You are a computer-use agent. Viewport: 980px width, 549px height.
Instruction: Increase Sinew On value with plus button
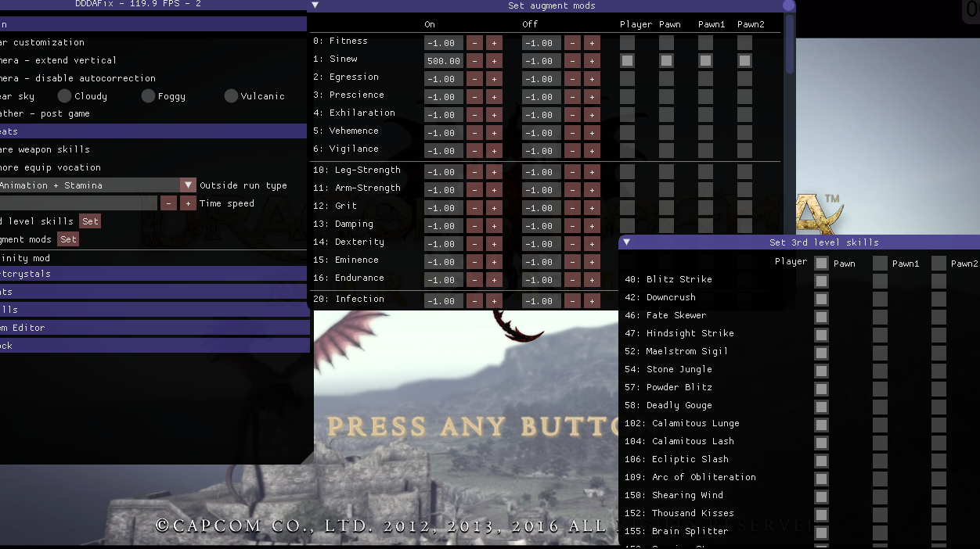tap(494, 61)
